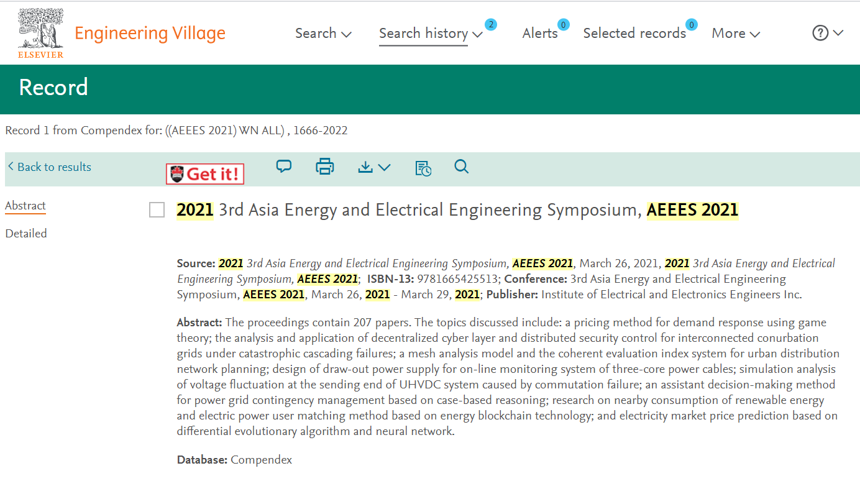Select the record checkbox beside the title

(157, 210)
